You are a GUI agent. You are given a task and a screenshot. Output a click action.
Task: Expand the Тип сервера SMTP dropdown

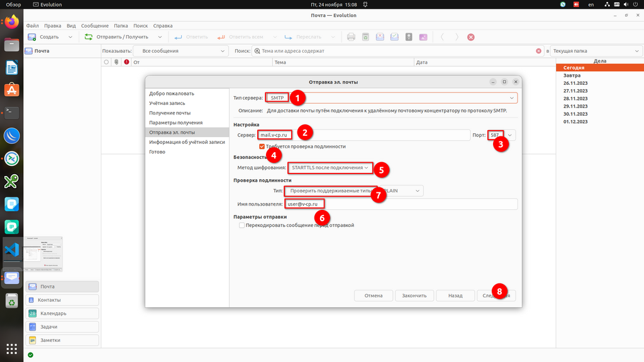[x=511, y=98]
